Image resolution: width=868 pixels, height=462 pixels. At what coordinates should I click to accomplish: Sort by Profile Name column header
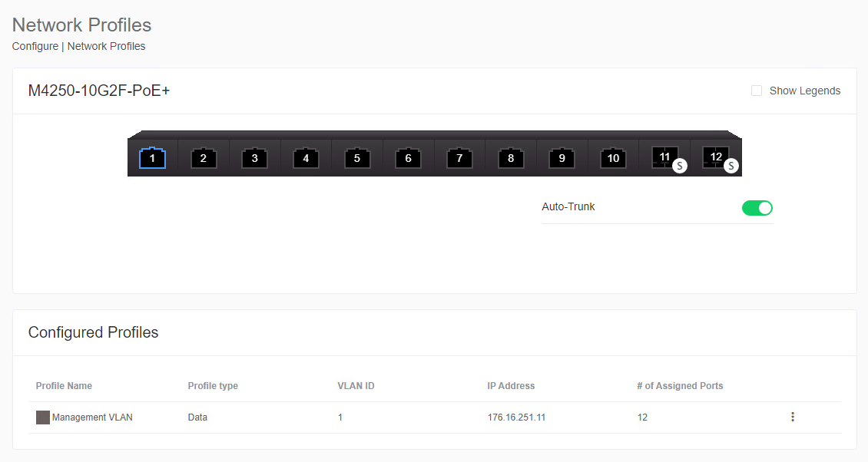(64, 386)
